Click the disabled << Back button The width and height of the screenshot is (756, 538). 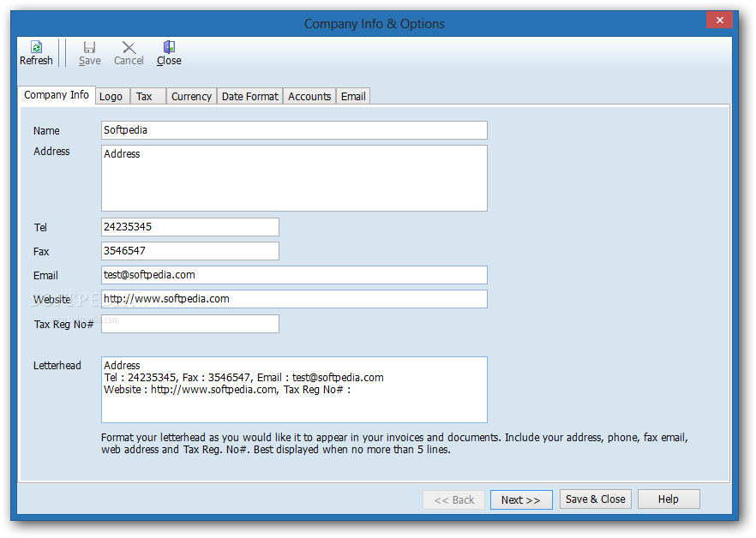pos(454,500)
